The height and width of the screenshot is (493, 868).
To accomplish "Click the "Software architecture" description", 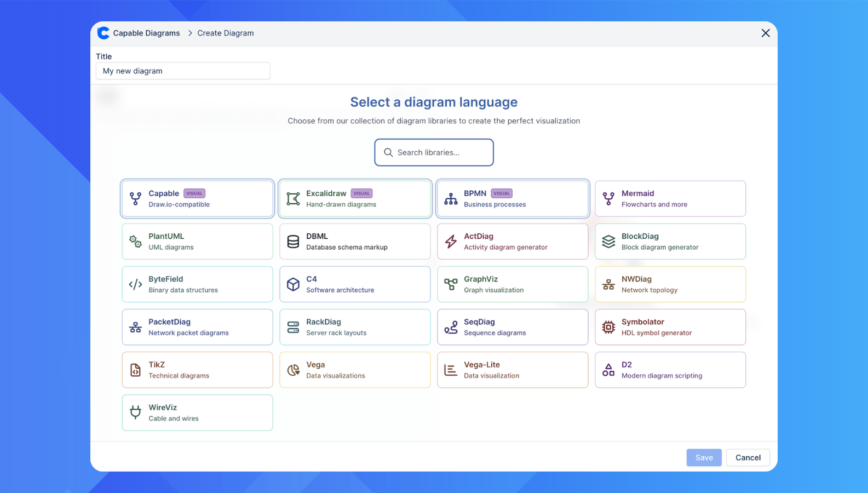I will click(341, 290).
